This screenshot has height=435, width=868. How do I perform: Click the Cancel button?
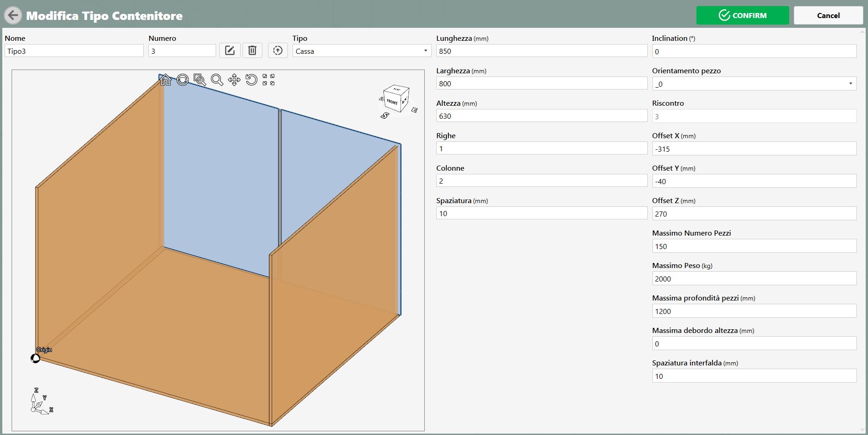[828, 15]
